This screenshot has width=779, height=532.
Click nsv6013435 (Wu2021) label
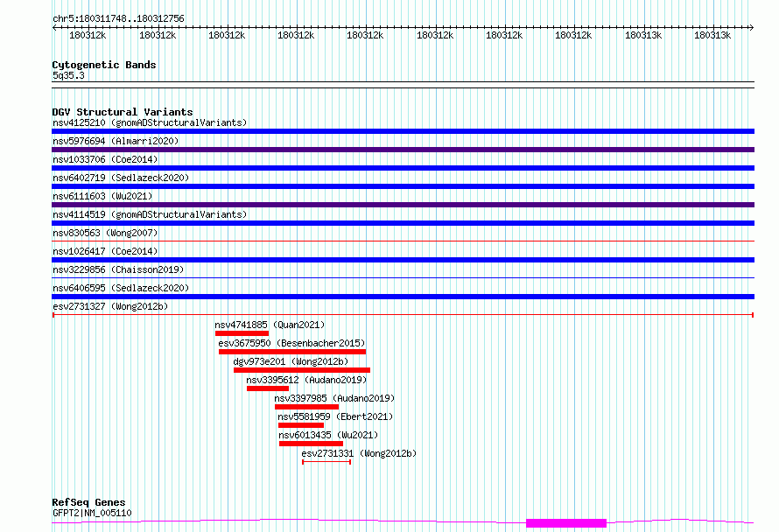328,435
